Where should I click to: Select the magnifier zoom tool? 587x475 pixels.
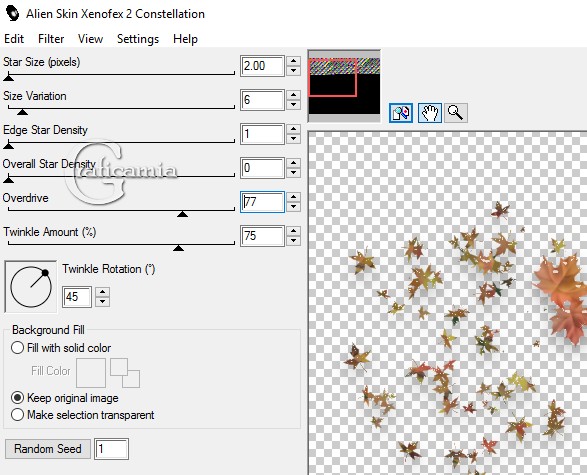456,113
